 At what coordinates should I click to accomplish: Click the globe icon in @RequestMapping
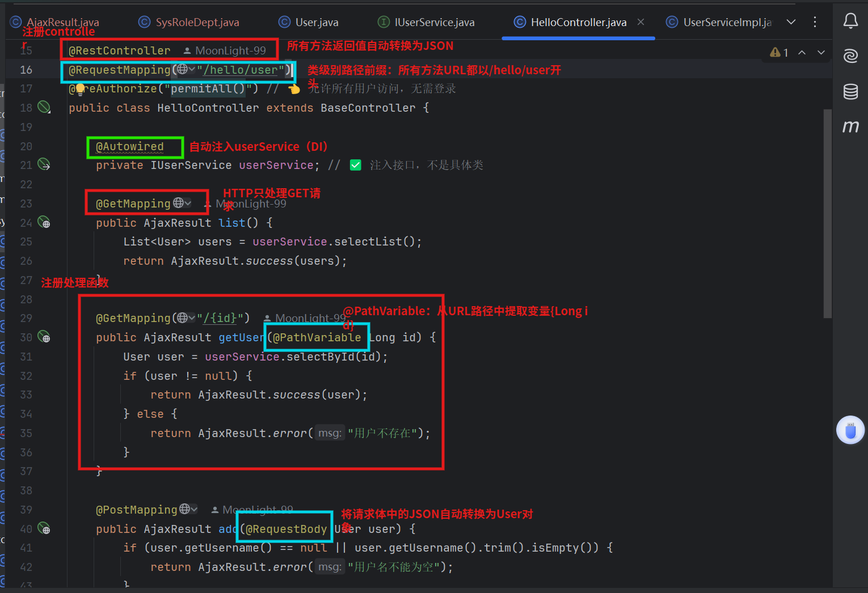182,69
